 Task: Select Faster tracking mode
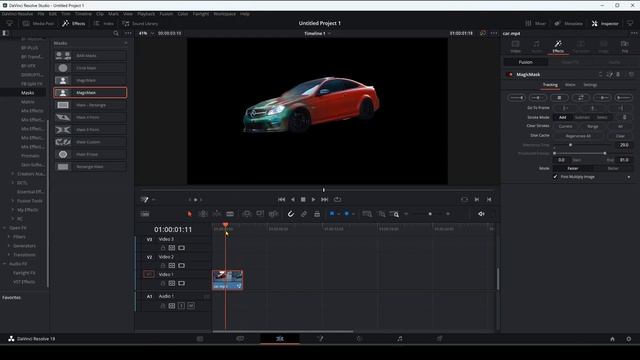tap(573, 168)
